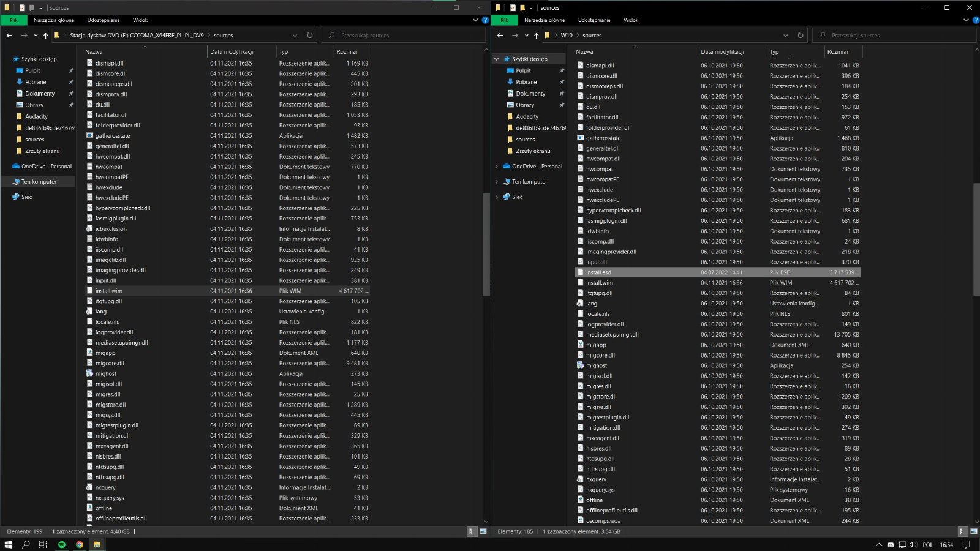Open address history dropdown in right window
Image resolution: width=980 pixels, height=551 pixels.
point(785,36)
